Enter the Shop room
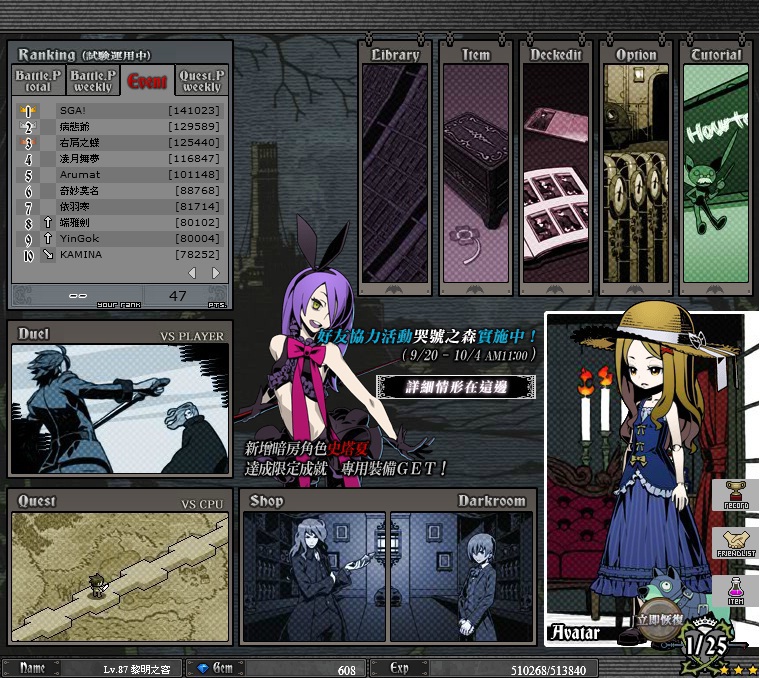 point(314,576)
